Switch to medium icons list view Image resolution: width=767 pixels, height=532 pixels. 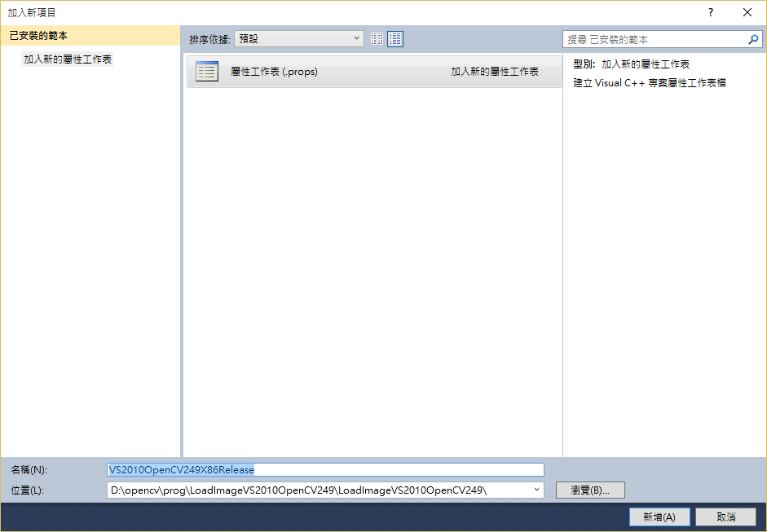click(395, 39)
